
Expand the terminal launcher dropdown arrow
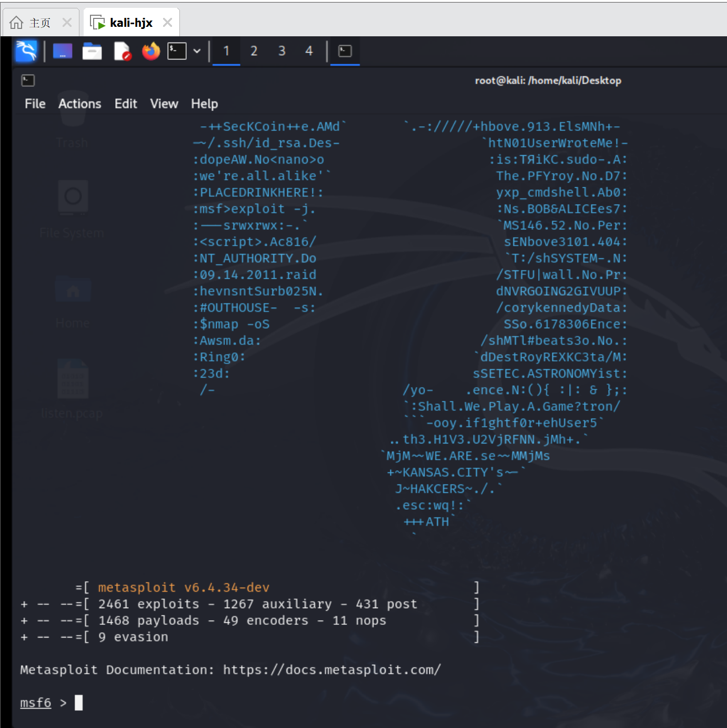[x=197, y=51]
